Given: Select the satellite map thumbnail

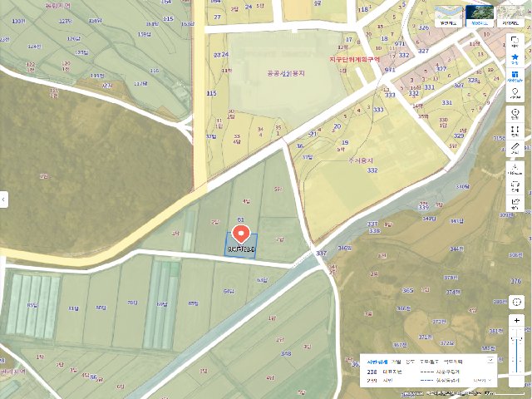Looking at the screenshot, I should click(x=480, y=17).
